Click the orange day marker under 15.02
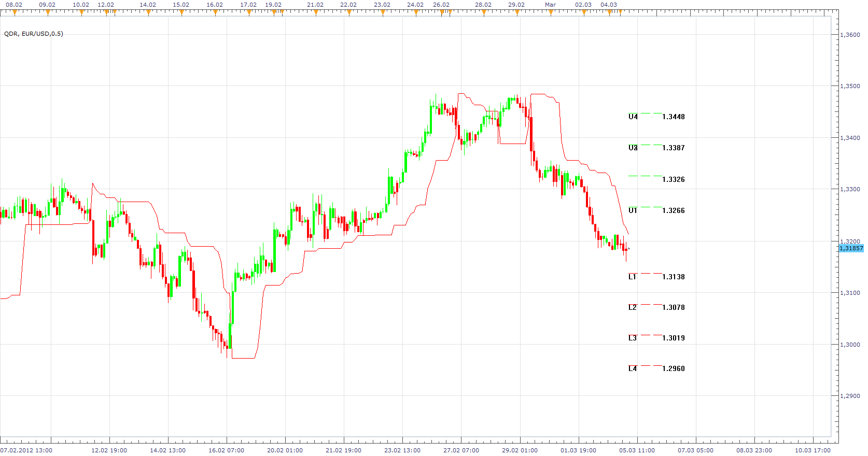 181,13
